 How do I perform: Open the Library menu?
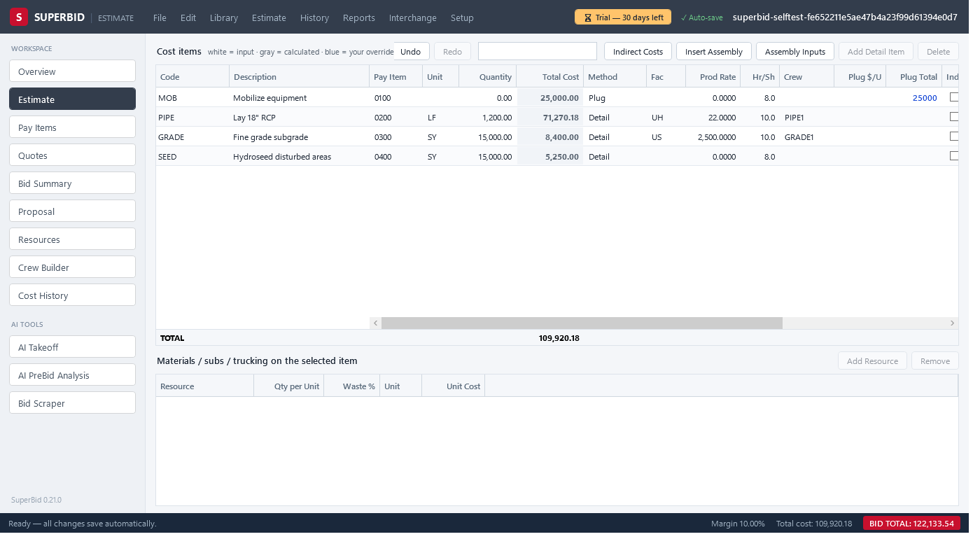(224, 17)
